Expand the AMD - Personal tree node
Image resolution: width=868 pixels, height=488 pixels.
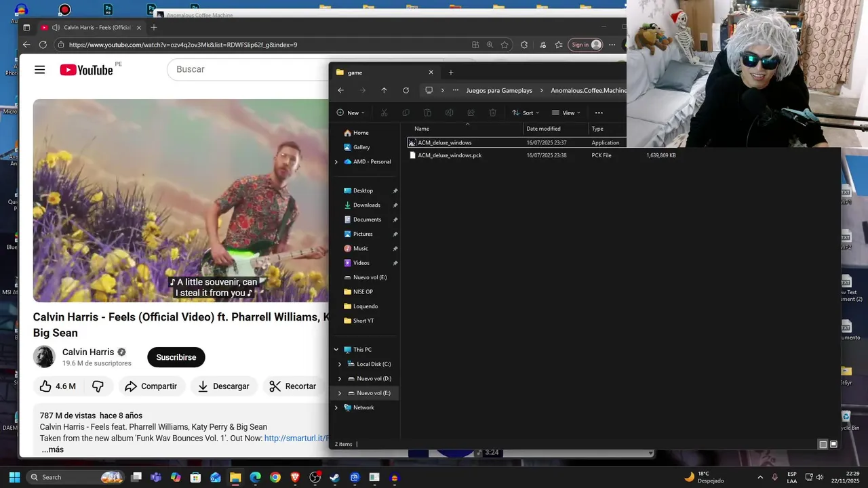336,162
